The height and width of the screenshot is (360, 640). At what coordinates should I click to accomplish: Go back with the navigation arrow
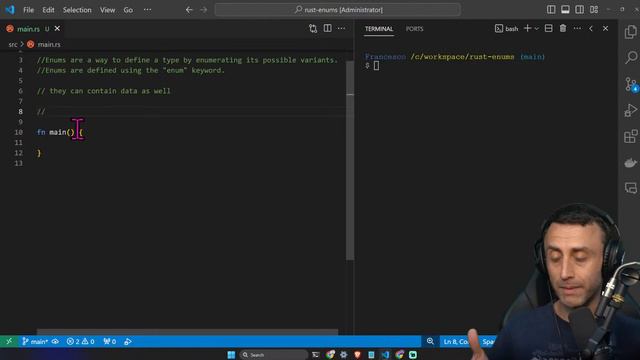point(189,10)
